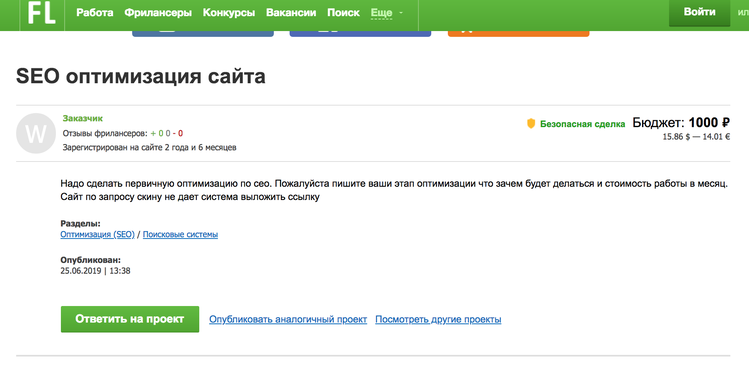749x376 pixels.
Task: Go to Фрилансеры section
Action: (158, 13)
